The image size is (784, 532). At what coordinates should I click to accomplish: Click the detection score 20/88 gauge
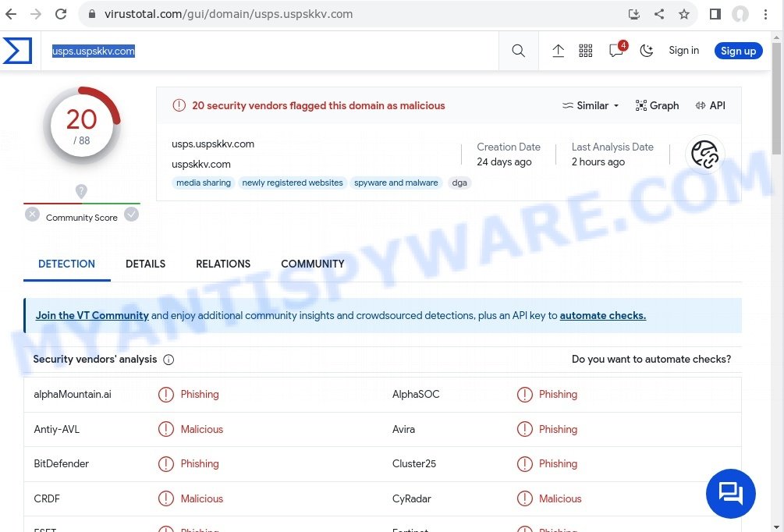pyautogui.click(x=81, y=126)
